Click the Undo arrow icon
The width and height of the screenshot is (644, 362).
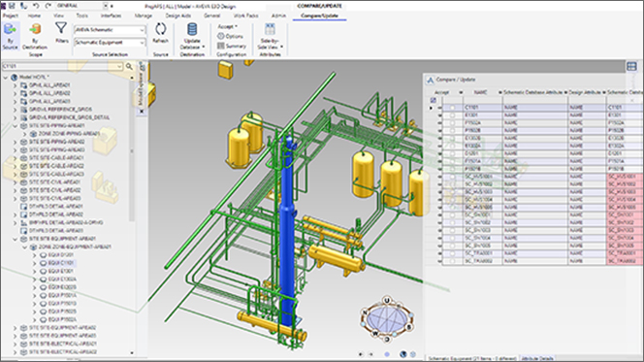click(x=36, y=6)
